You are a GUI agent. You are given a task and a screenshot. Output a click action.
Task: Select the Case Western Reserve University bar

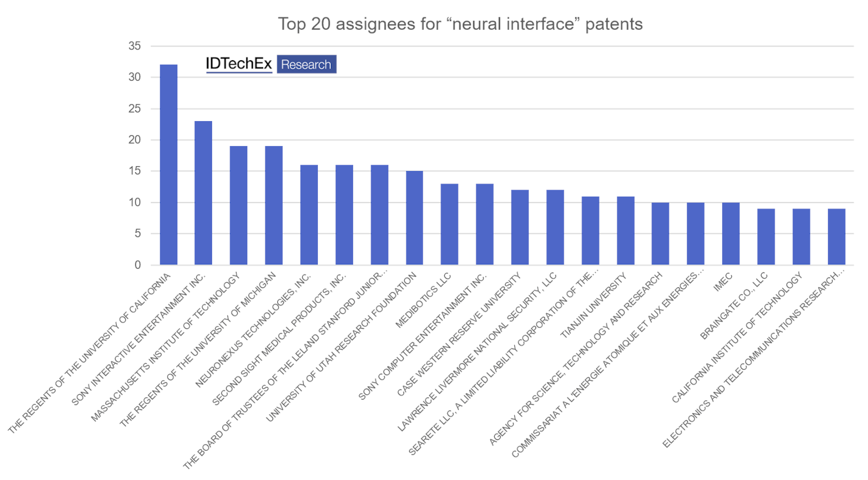coord(520,227)
